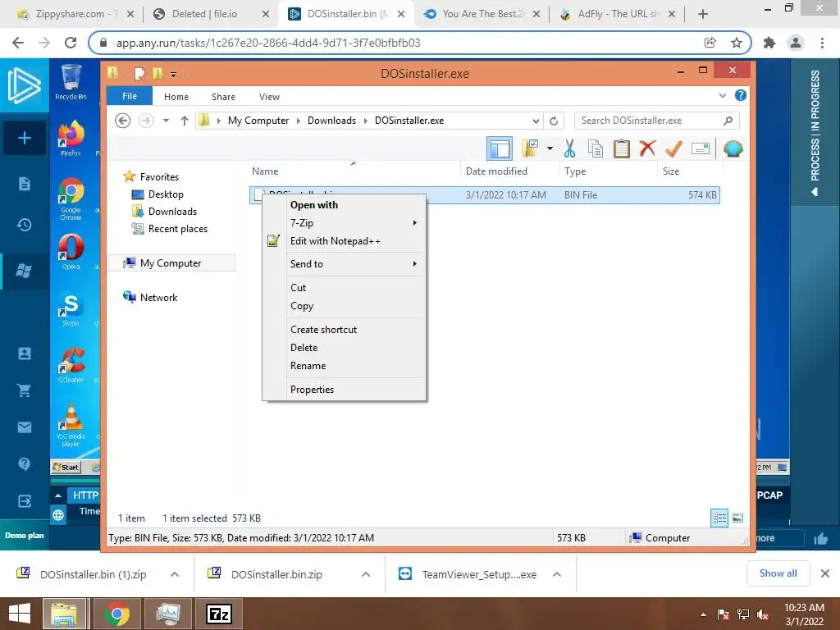Viewport: 840px width, 630px height.
Task: Click the explorer Refresh button
Action: point(554,121)
